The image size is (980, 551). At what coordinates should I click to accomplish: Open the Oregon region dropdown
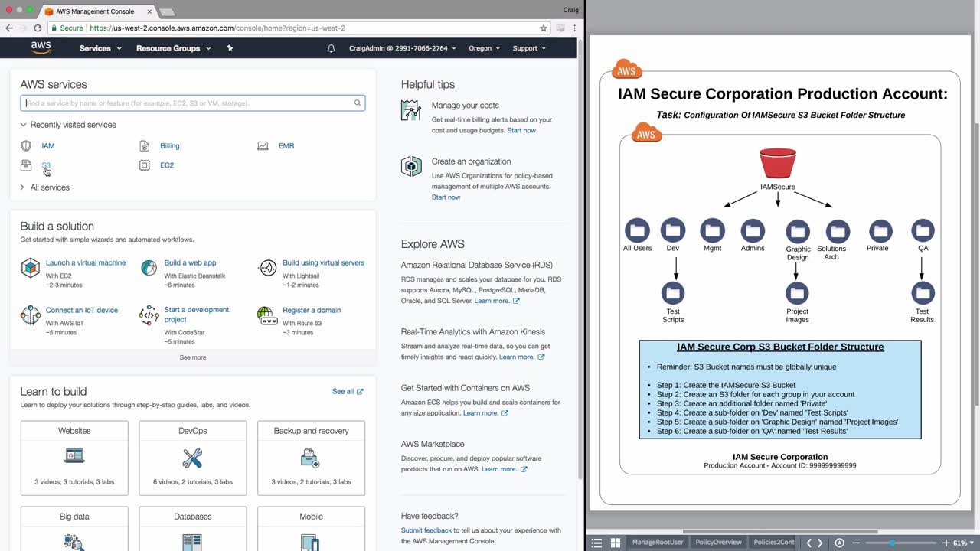coord(484,48)
